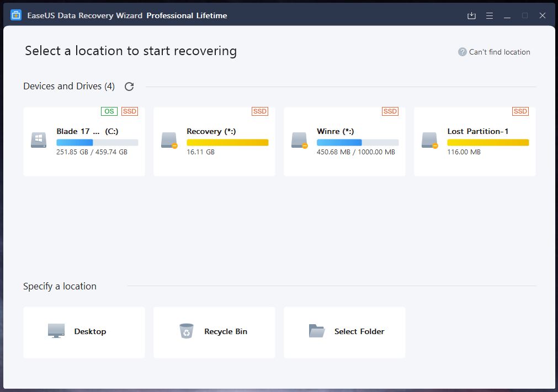Open the hamburger menu in title bar
Image resolution: width=558 pixels, height=392 pixels.
(489, 16)
